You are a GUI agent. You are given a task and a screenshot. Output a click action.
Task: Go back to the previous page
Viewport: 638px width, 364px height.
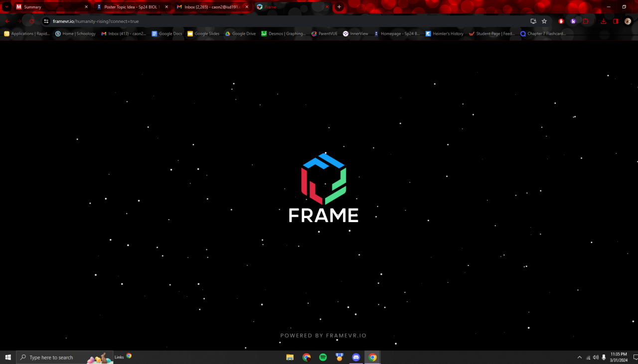(x=7, y=21)
